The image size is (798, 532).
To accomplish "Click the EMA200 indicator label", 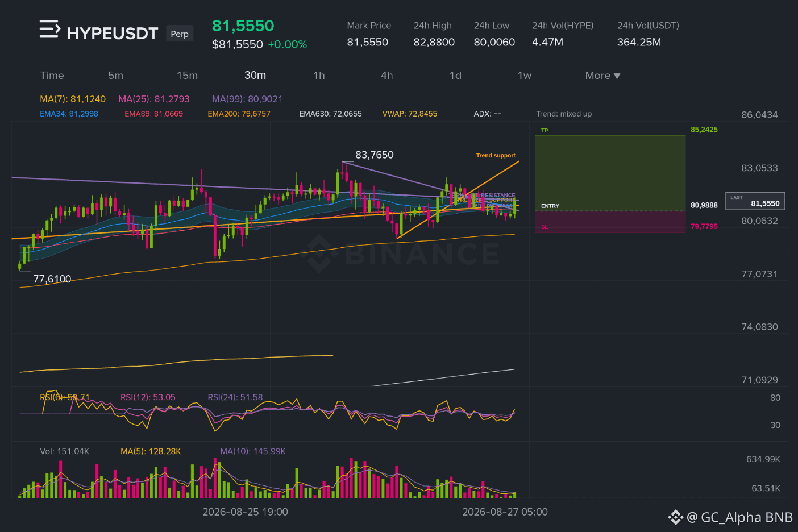I will 239,114.
